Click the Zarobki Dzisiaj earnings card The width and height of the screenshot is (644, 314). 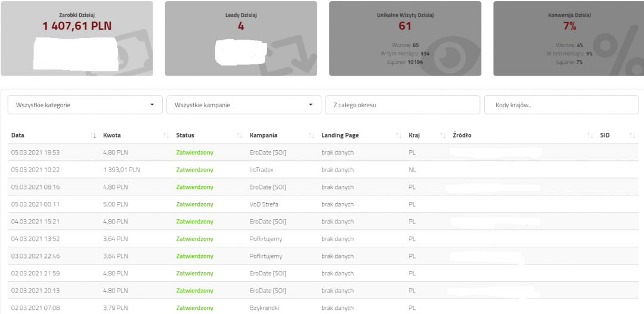76,39
